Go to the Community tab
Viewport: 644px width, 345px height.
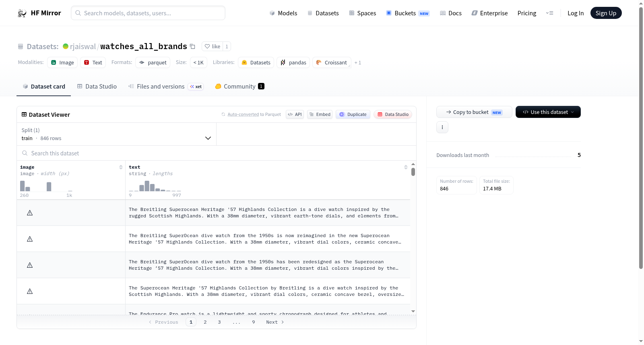tap(240, 87)
